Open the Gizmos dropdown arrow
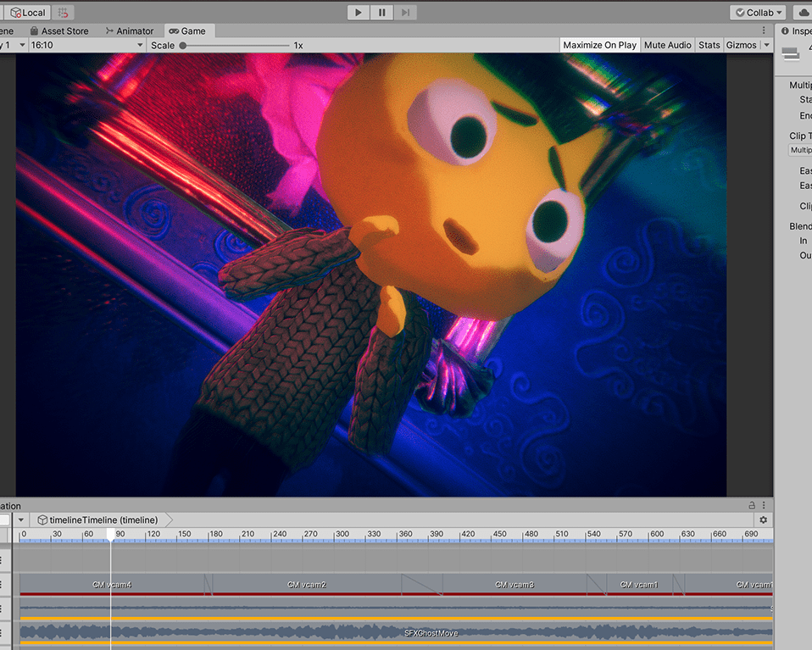Screen dimensions: 812x650 (x=766, y=45)
